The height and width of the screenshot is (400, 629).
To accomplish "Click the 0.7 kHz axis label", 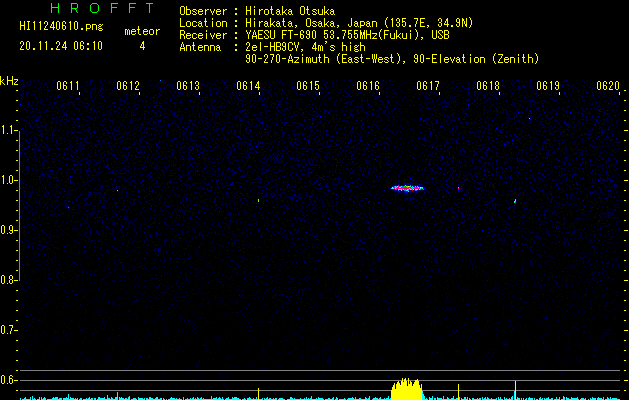I will pyautogui.click(x=8, y=330).
